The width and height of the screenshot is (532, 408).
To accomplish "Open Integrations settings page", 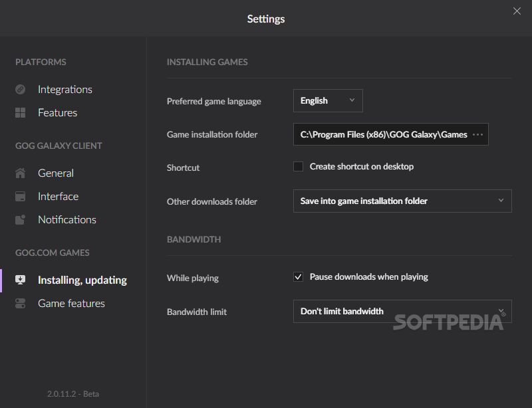I will 65,90.
